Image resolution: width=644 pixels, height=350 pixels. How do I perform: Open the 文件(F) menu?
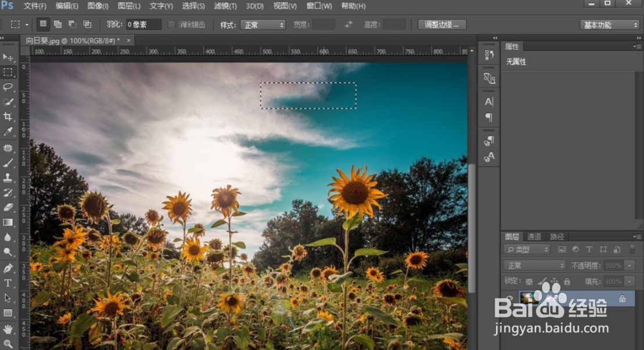pos(35,6)
